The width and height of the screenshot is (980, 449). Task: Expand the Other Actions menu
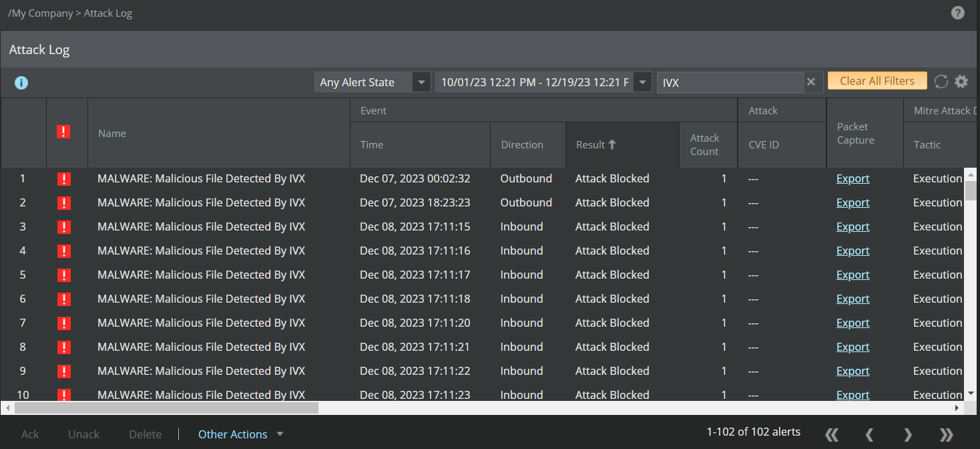pyautogui.click(x=240, y=434)
